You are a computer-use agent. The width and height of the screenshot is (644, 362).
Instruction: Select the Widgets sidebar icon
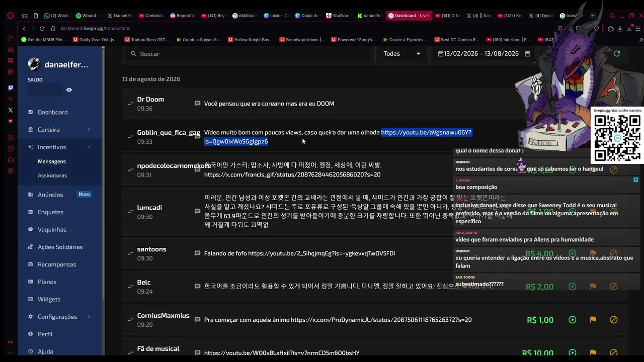[31, 299]
